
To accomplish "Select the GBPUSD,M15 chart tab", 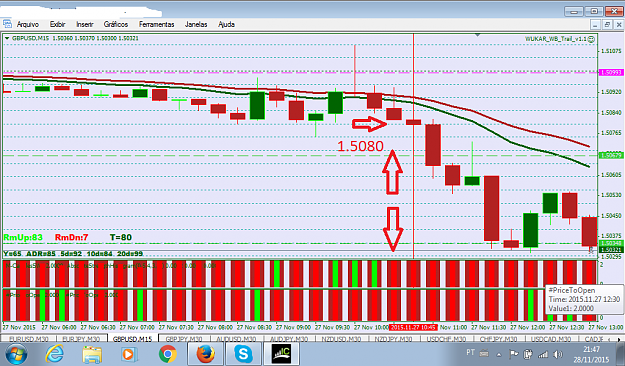I will click(x=132, y=339).
